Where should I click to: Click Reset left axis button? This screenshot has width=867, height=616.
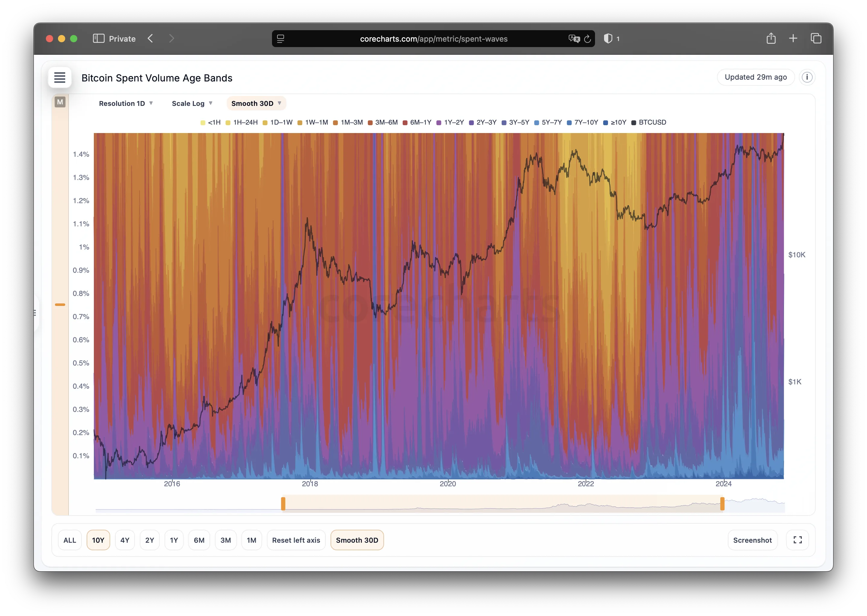pyautogui.click(x=296, y=540)
